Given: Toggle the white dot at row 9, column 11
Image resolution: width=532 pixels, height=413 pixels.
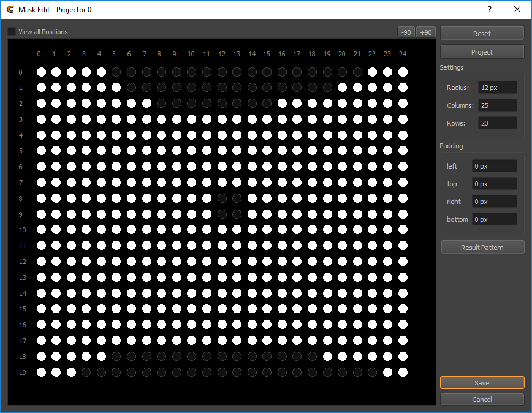Looking at the screenshot, I should 207,214.
